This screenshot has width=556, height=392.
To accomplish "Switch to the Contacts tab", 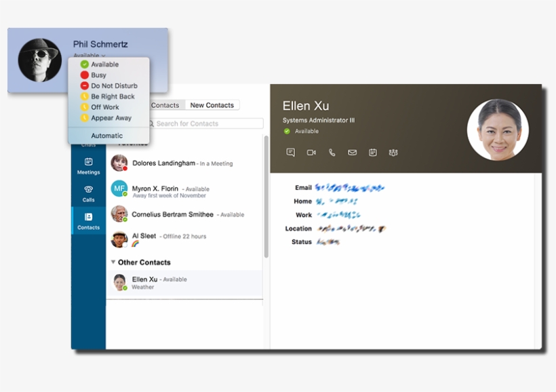I will point(166,105).
